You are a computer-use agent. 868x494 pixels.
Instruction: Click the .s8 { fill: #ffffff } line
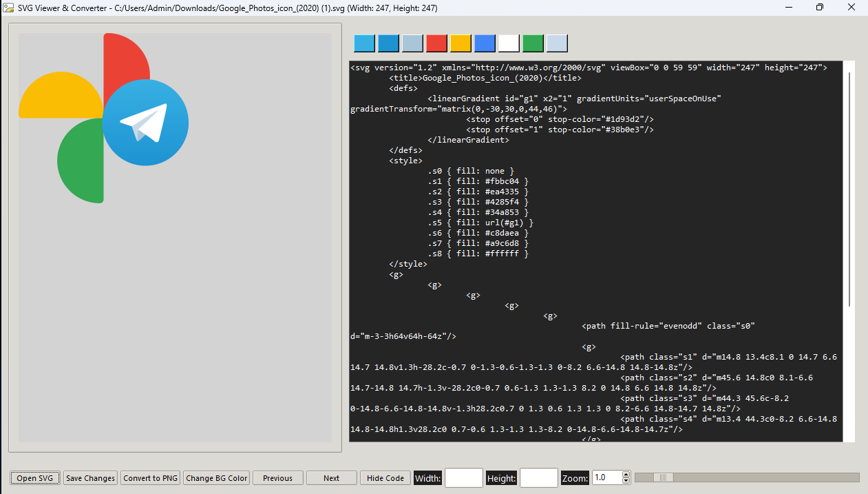point(478,254)
